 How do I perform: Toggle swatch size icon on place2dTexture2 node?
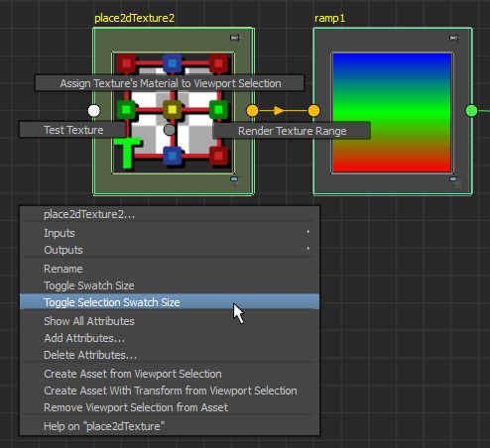[x=236, y=182]
